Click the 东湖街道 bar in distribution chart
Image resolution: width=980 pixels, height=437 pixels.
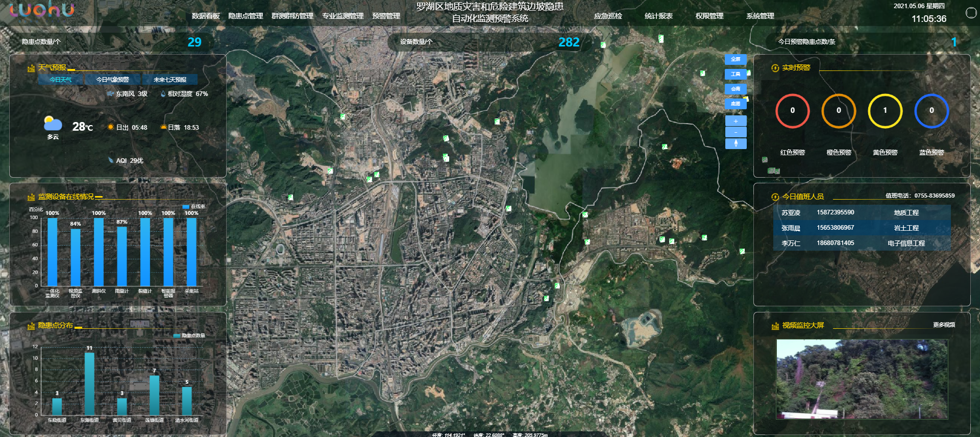pos(89,383)
